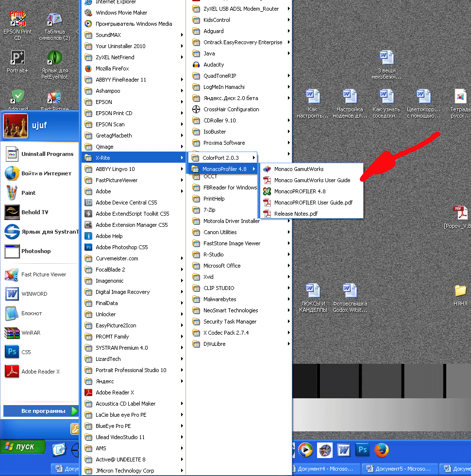471x476 pixels.
Task: Expand the GretagMacbeth folder
Action: pos(134,136)
